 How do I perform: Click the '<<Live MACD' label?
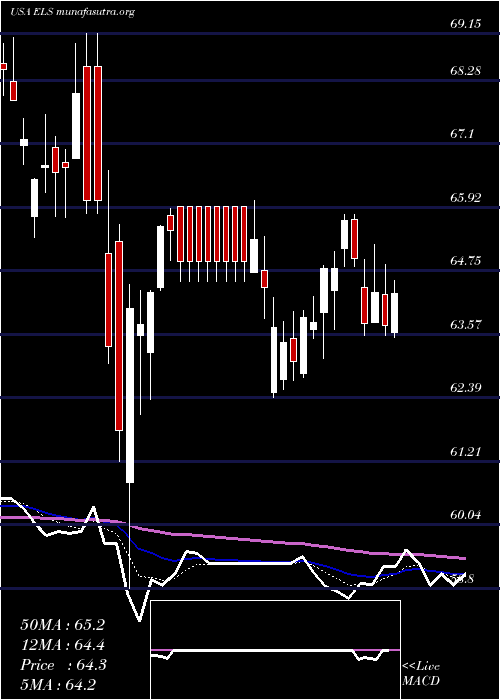pos(421,673)
